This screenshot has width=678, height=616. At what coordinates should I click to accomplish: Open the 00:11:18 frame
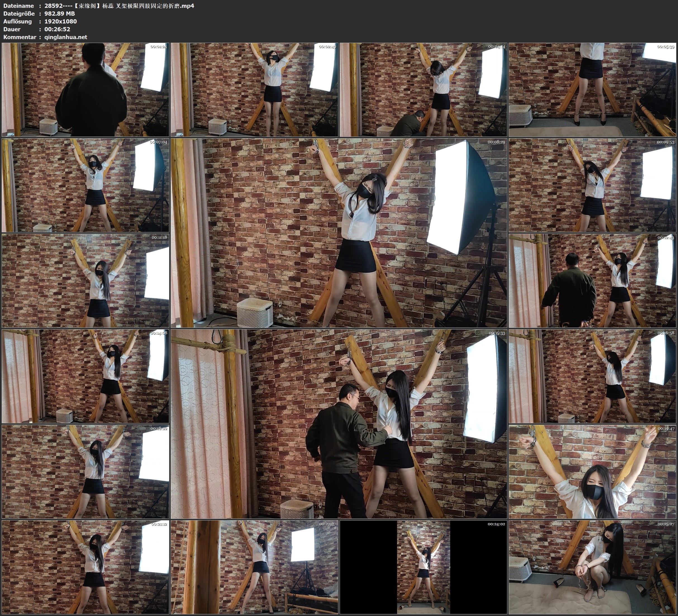[85, 281]
